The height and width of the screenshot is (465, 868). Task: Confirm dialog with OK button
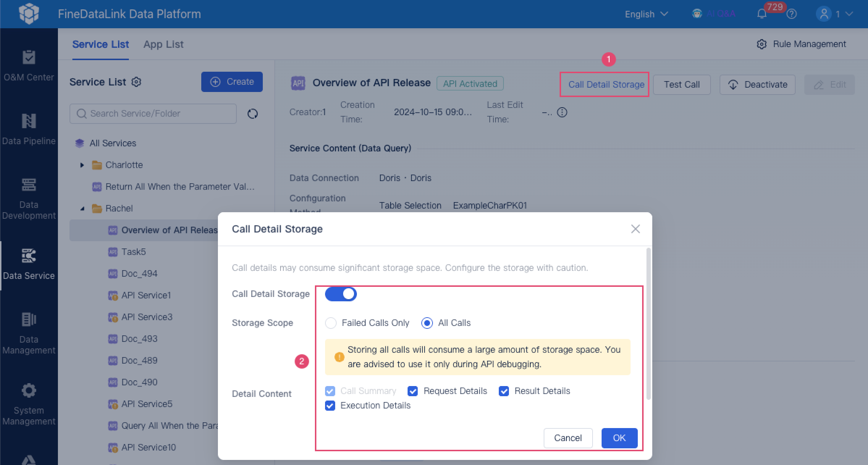[619, 438]
